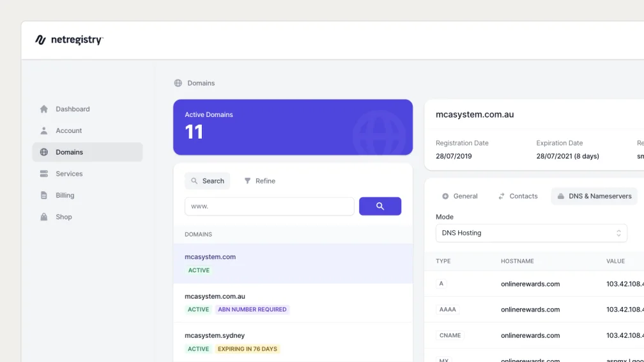The width and height of the screenshot is (644, 362).
Task: Click the funnel icon in Refine tab
Action: pyautogui.click(x=247, y=180)
